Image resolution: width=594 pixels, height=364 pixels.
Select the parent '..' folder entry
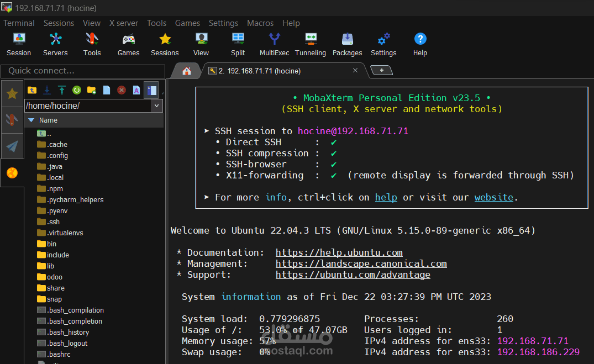pyautogui.click(x=44, y=133)
